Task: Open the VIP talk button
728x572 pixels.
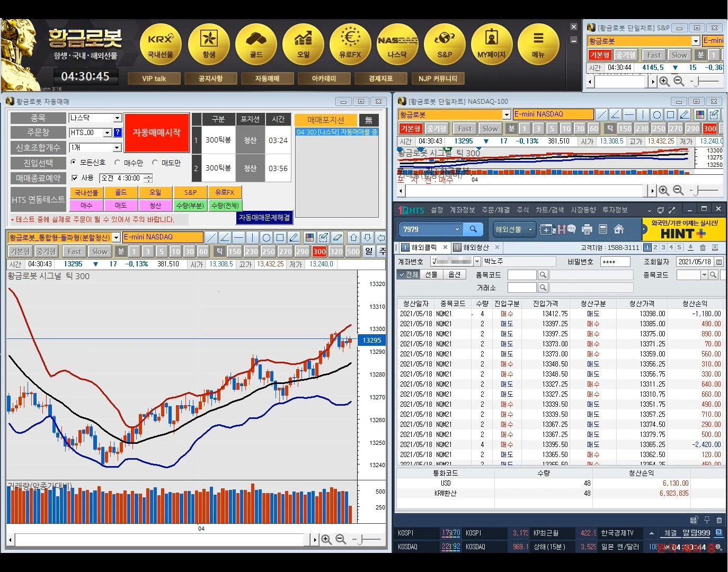Action: (154, 78)
